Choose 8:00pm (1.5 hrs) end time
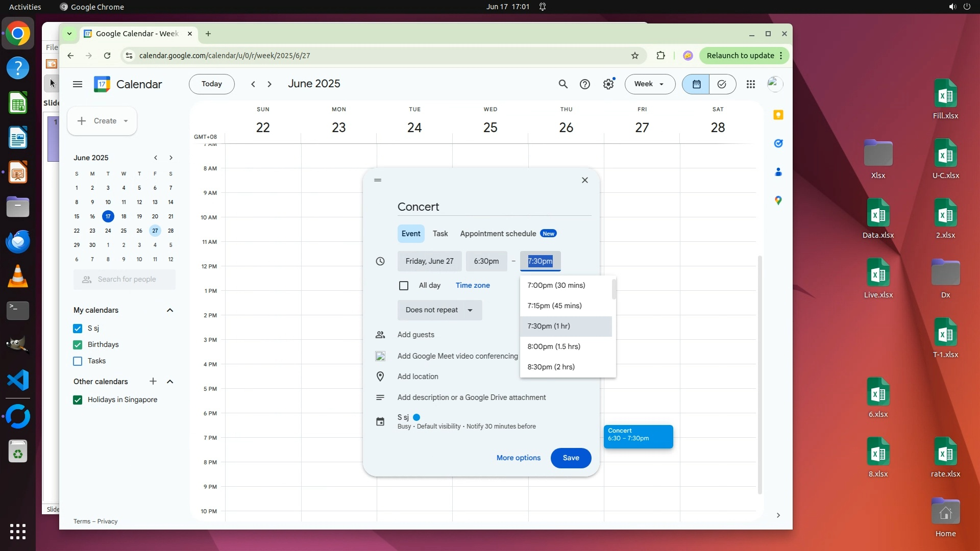 click(554, 346)
